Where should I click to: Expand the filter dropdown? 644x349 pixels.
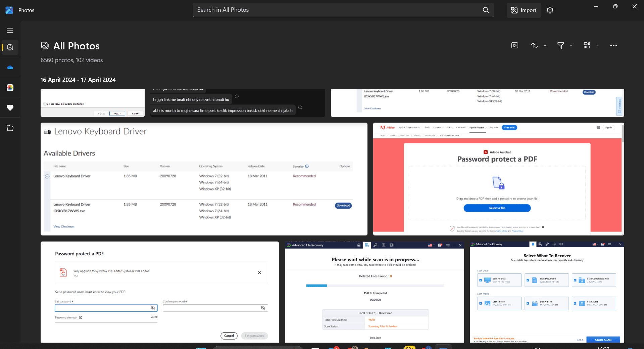point(564,45)
